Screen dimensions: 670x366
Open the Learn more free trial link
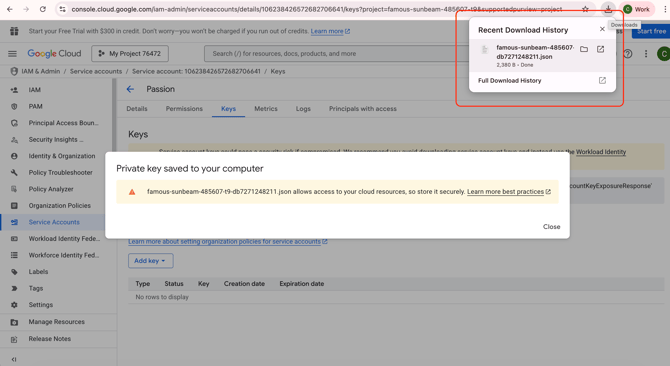pos(330,31)
